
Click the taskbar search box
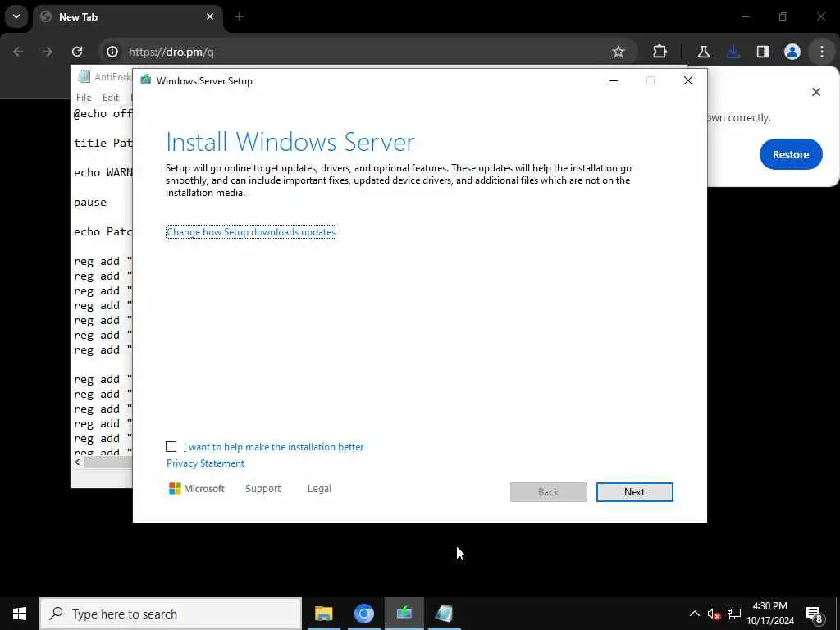171,614
